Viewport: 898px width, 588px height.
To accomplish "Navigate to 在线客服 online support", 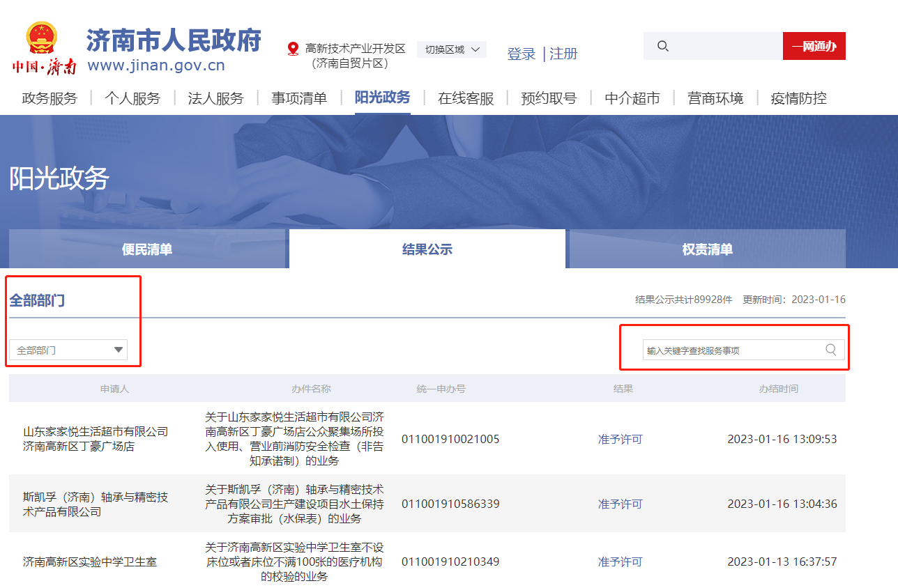I will click(x=466, y=98).
